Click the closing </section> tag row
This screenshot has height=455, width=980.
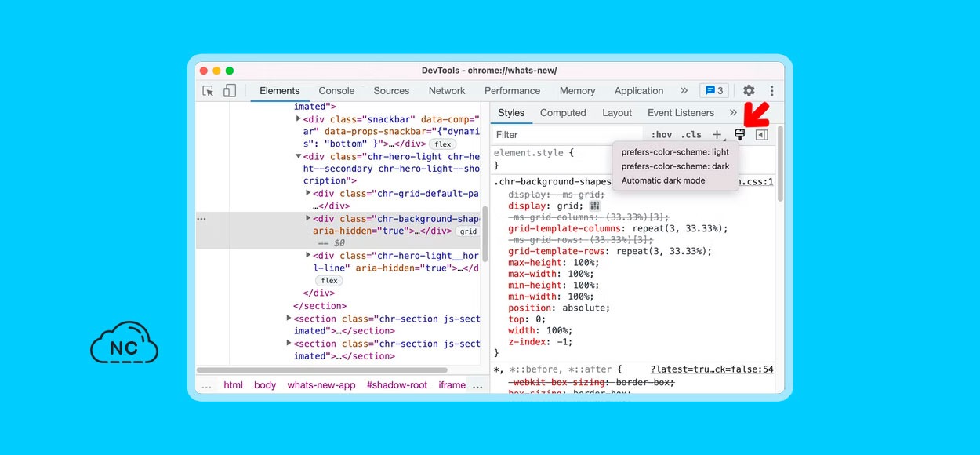320,306
